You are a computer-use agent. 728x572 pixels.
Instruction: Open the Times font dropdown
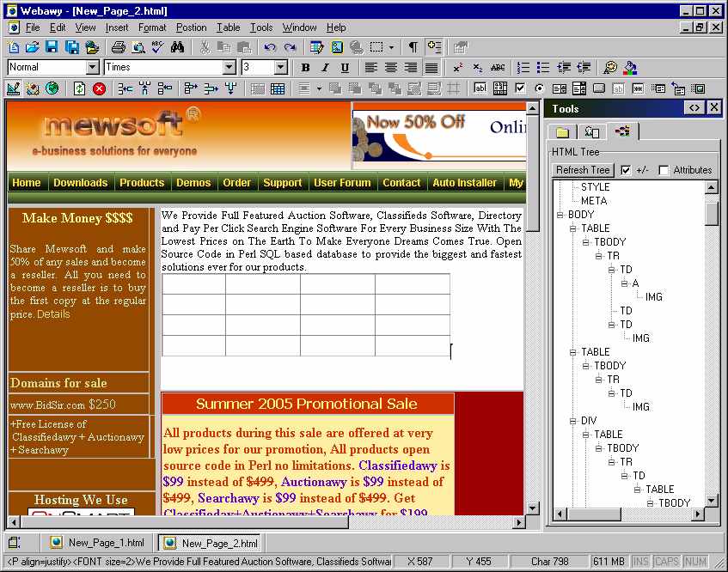tap(229, 67)
